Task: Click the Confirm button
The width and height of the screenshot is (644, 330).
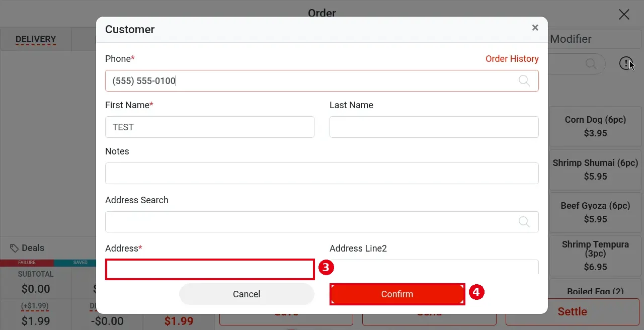Action: pyautogui.click(x=397, y=294)
